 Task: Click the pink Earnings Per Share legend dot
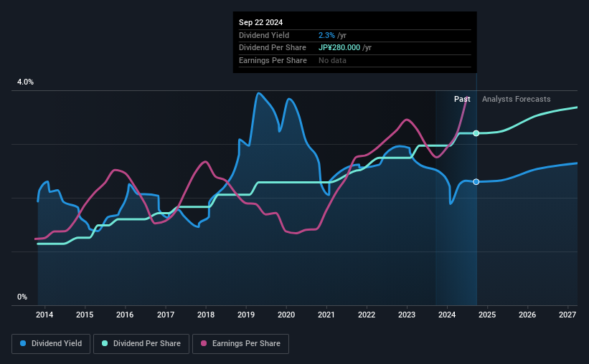point(204,343)
